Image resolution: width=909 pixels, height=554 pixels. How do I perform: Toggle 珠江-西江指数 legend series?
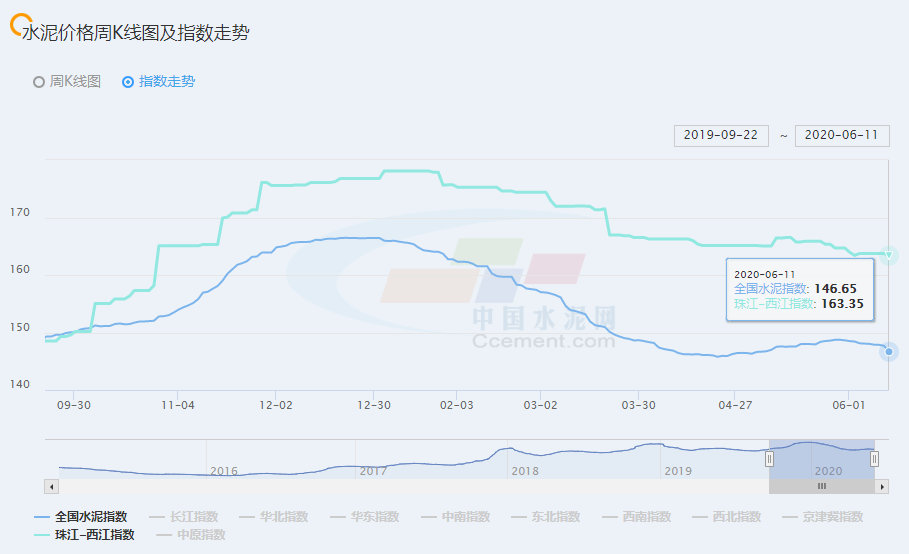87,535
